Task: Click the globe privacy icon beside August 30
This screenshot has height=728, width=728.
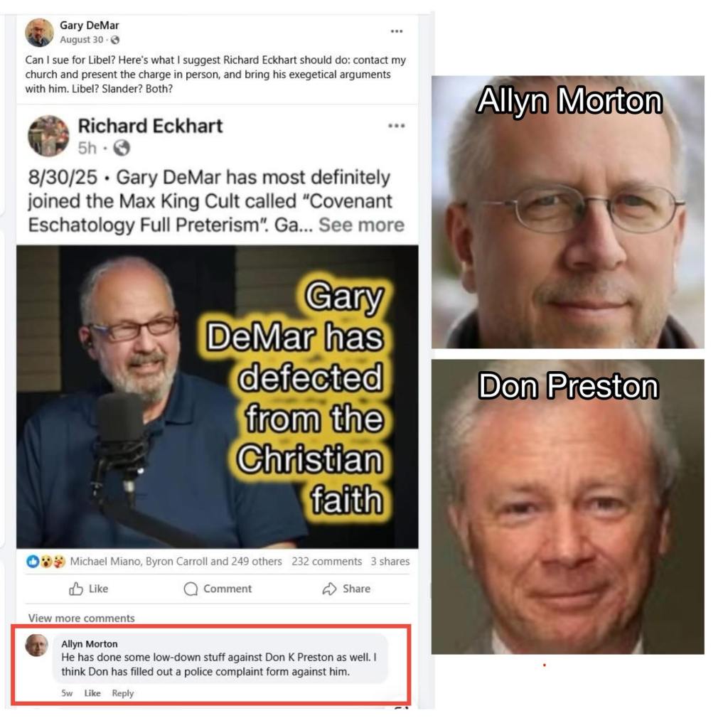Action: pyautogui.click(x=115, y=40)
